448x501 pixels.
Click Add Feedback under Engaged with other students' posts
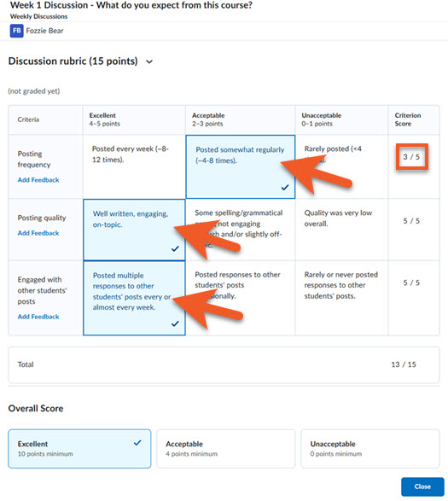[x=38, y=317]
